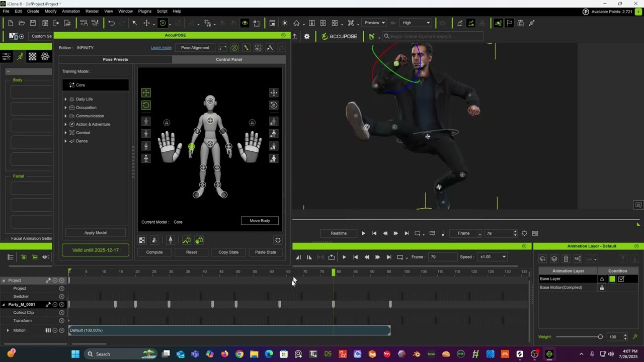Open Windows Start menu
This screenshot has width=644, height=362.
75,354
